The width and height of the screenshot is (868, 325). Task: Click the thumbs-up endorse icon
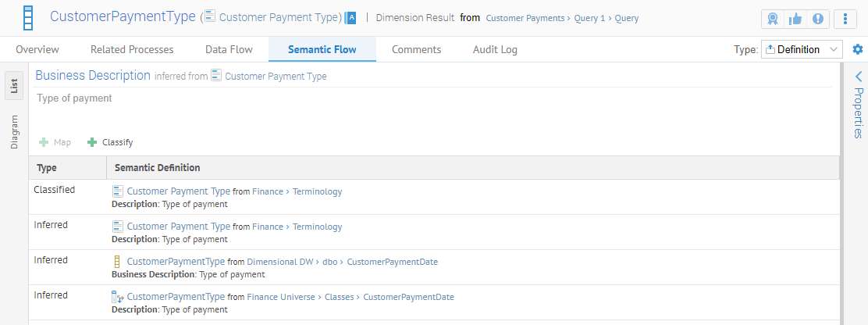coord(795,19)
